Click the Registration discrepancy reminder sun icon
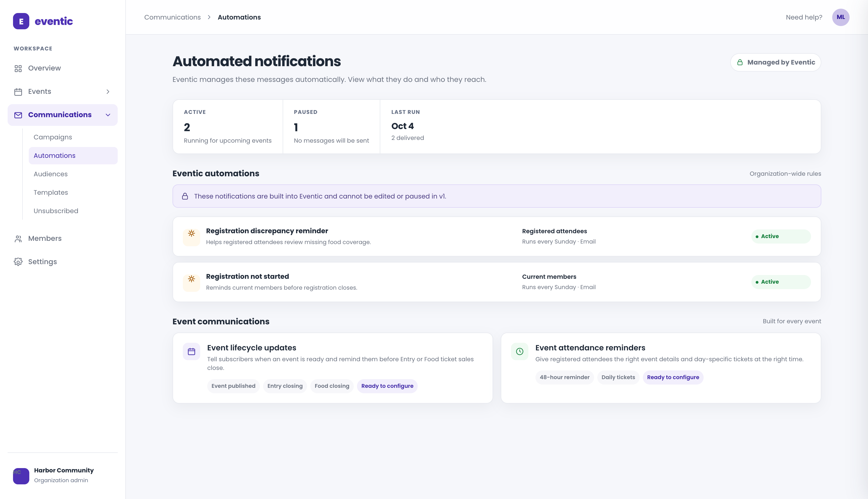The width and height of the screenshot is (868, 499). 192,234
